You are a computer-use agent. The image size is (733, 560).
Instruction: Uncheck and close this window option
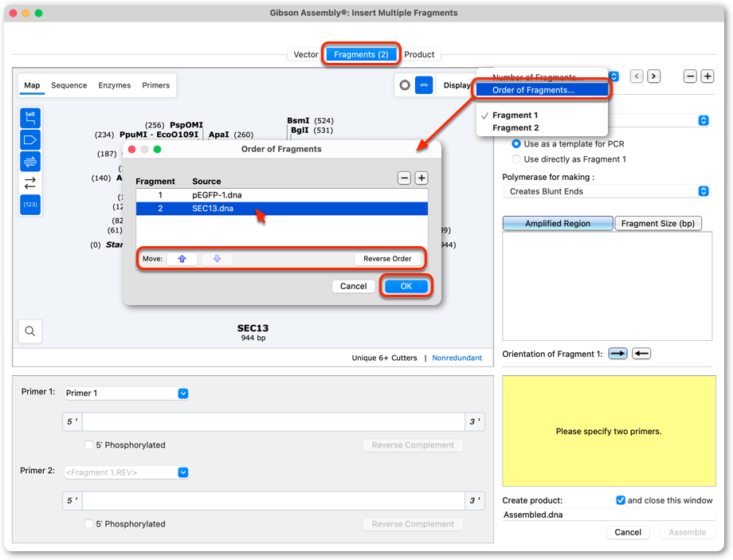(x=621, y=500)
